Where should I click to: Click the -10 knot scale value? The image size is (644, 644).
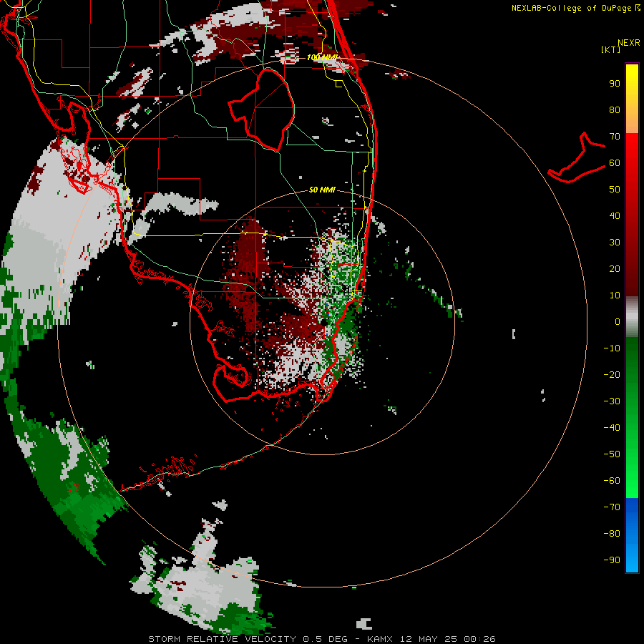pyautogui.click(x=612, y=348)
